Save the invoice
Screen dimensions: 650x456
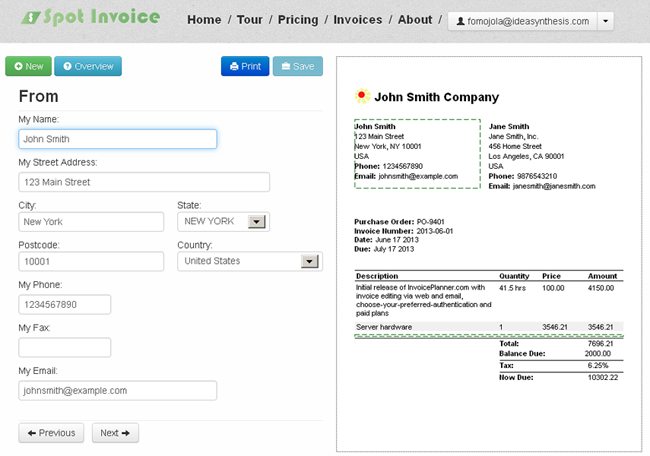298,66
